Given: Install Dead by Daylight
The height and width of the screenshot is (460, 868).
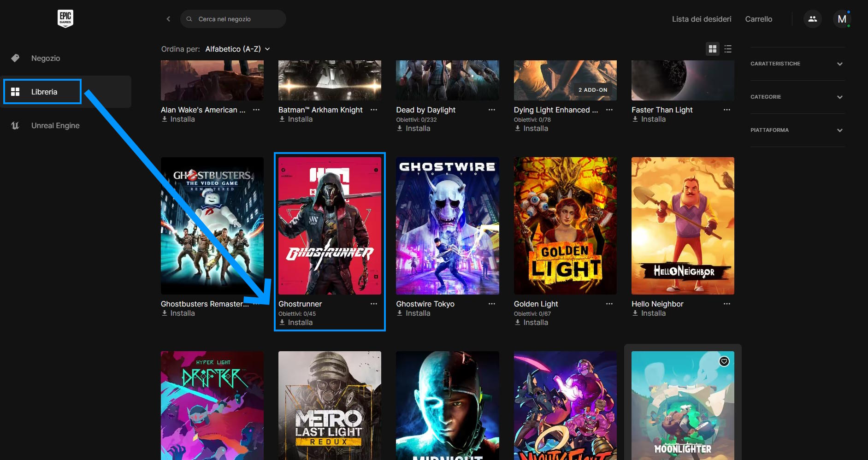Looking at the screenshot, I should [x=413, y=128].
